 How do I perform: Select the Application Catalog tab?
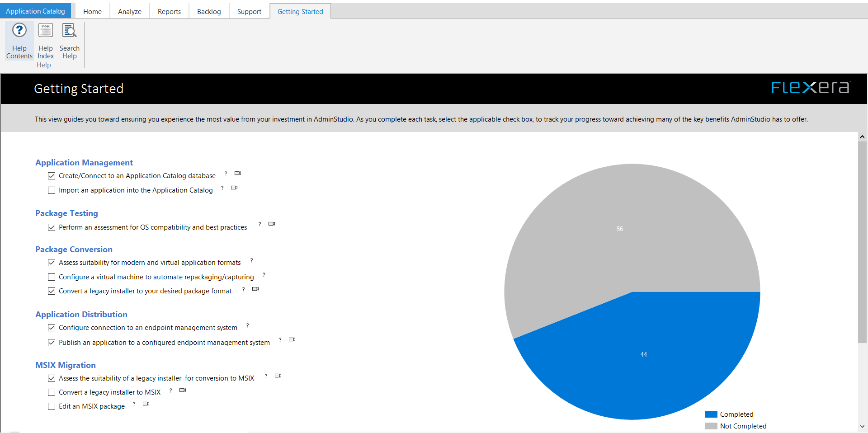click(35, 11)
